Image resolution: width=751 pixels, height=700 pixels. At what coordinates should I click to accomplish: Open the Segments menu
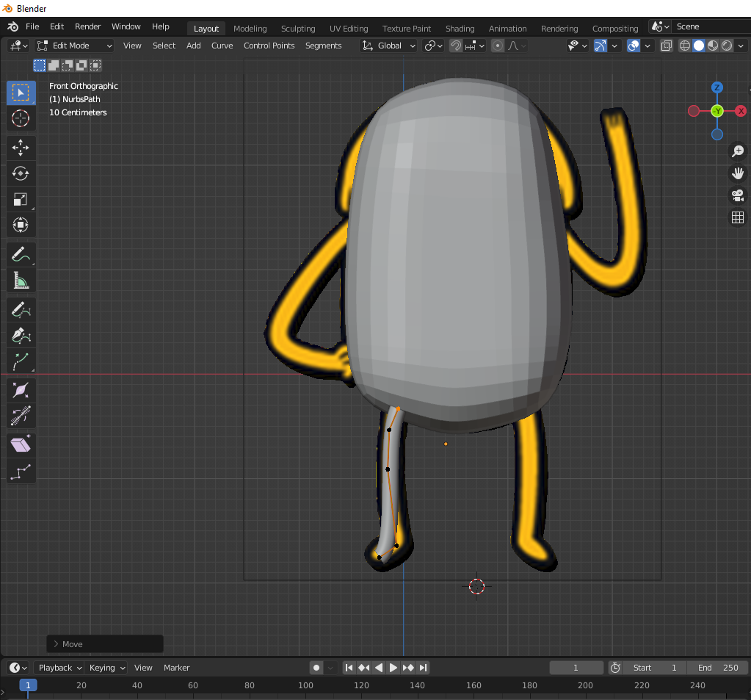[323, 46]
